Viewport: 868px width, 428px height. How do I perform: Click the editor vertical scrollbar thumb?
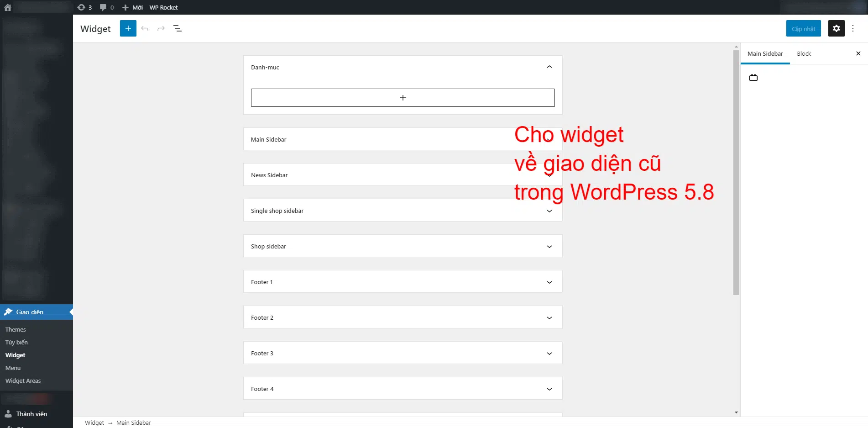click(x=736, y=172)
